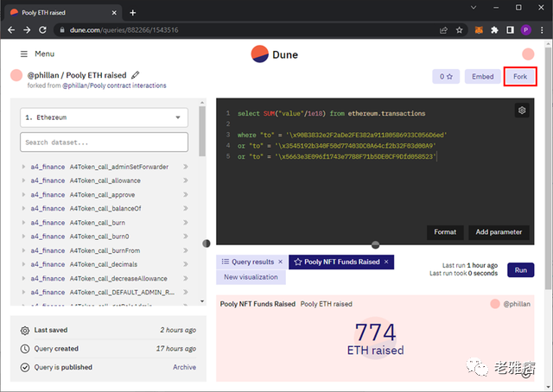Open the Chrome three-dot menu
Viewport: 553px width, 392px height.
pos(542,30)
